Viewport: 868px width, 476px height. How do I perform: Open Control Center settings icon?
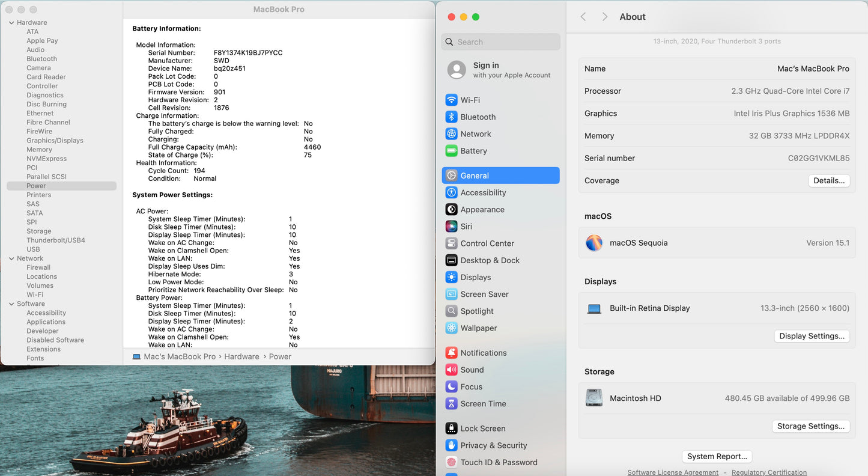click(x=451, y=243)
